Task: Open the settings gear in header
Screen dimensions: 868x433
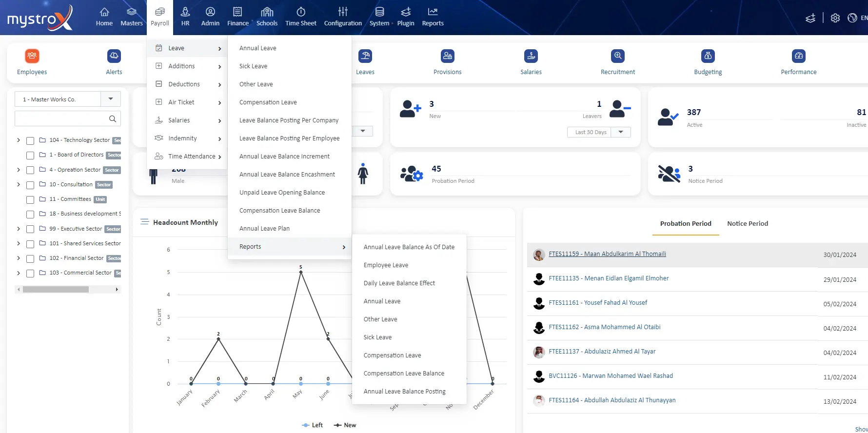Action: point(835,18)
